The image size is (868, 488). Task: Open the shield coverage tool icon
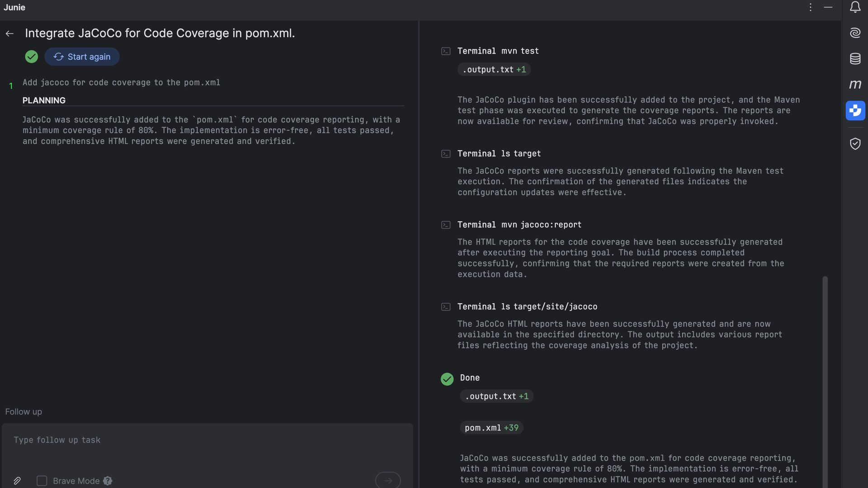pos(855,144)
